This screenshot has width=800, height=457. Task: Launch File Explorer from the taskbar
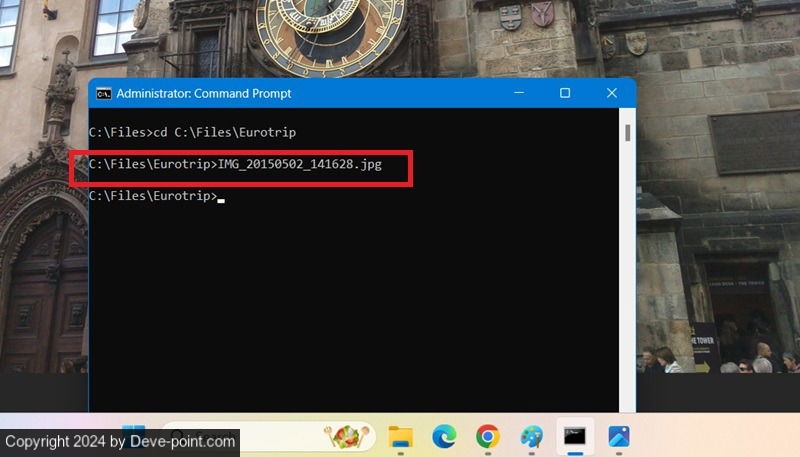point(401,436)
